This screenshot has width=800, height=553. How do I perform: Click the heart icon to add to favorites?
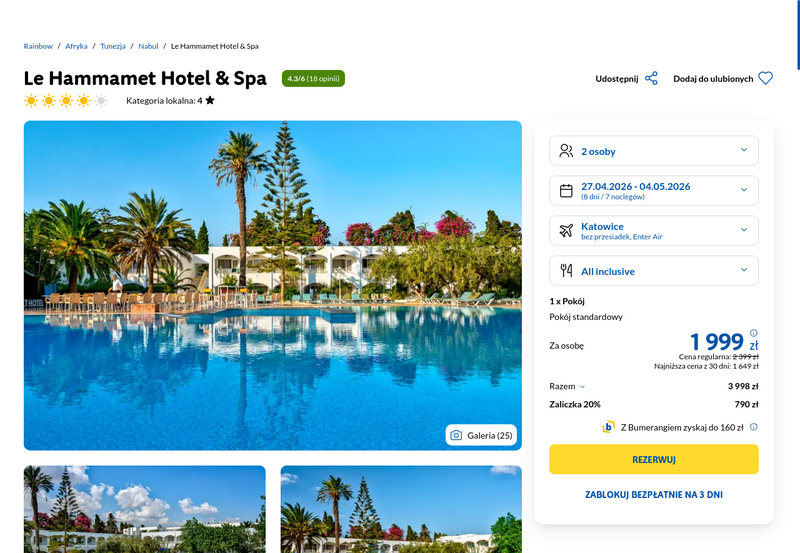pyautogui.click(x=765, y=78)
